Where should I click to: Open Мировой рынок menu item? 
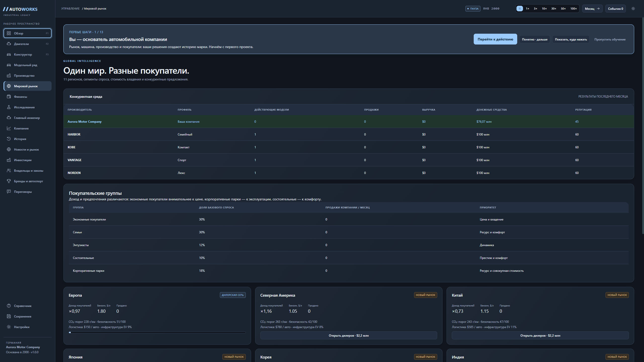[x=28, y=86]
